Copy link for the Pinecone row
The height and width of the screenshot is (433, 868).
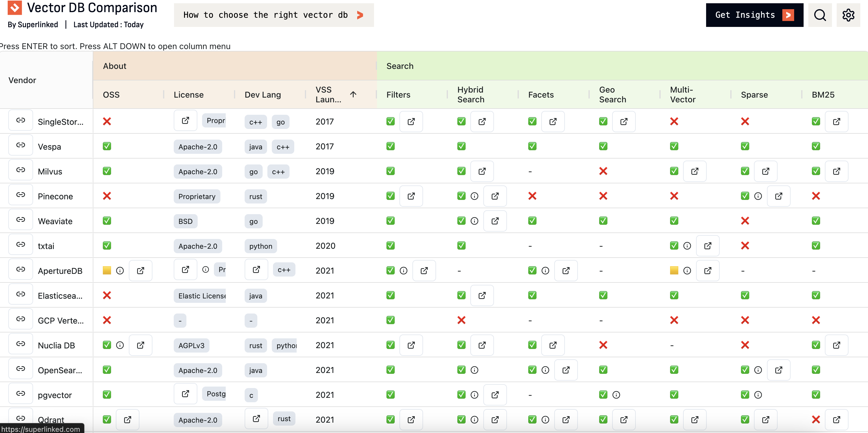click(x=21, y=195)
